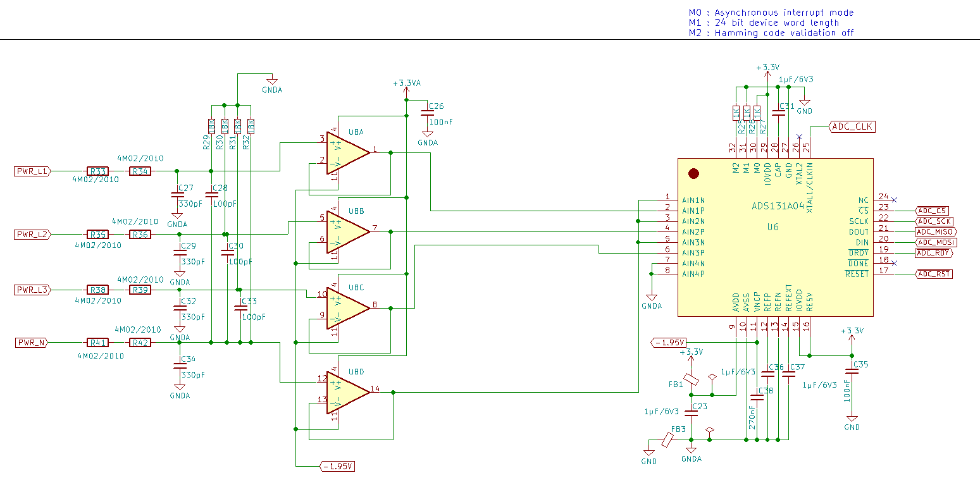Select capacitor C28 symbol
The image size is (980, 480).
[212, 196]
